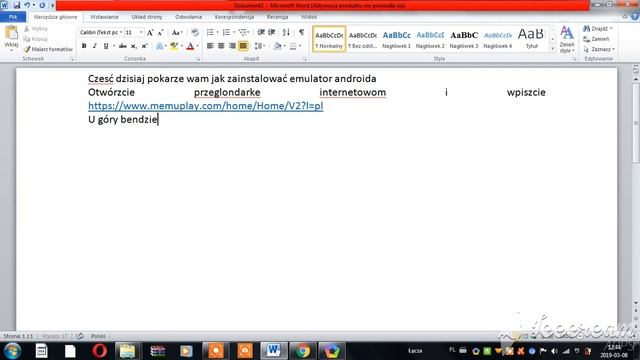Copy selection with Kopiuj
The image size is (640, 360).
[x=36, y=39]
